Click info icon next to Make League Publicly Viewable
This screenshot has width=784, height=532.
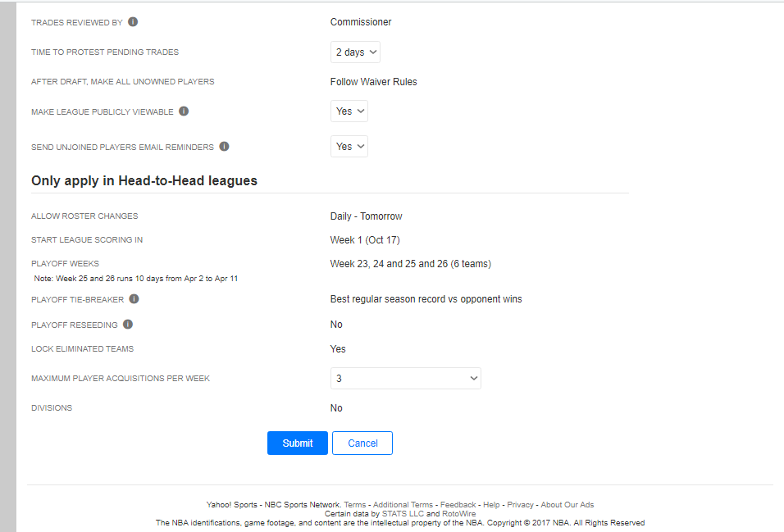(184, 111)
